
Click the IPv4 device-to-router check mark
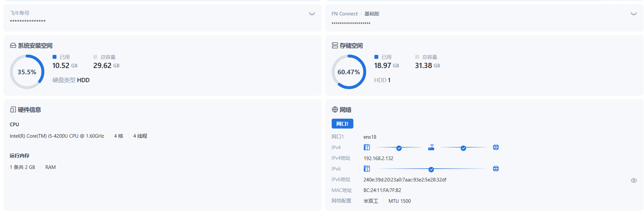tap(399, 148)
